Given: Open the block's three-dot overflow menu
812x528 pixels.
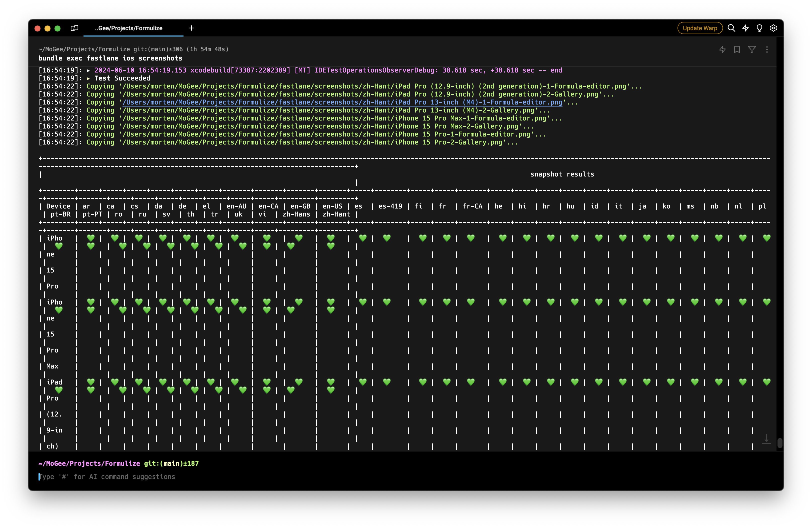Looking at the screenshot, I should [x=767, y=49].
